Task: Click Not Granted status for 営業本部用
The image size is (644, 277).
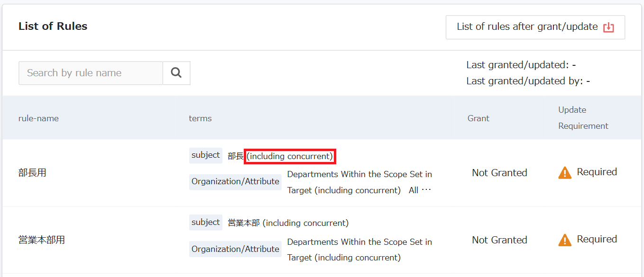Action: click(x=499, y=240)
